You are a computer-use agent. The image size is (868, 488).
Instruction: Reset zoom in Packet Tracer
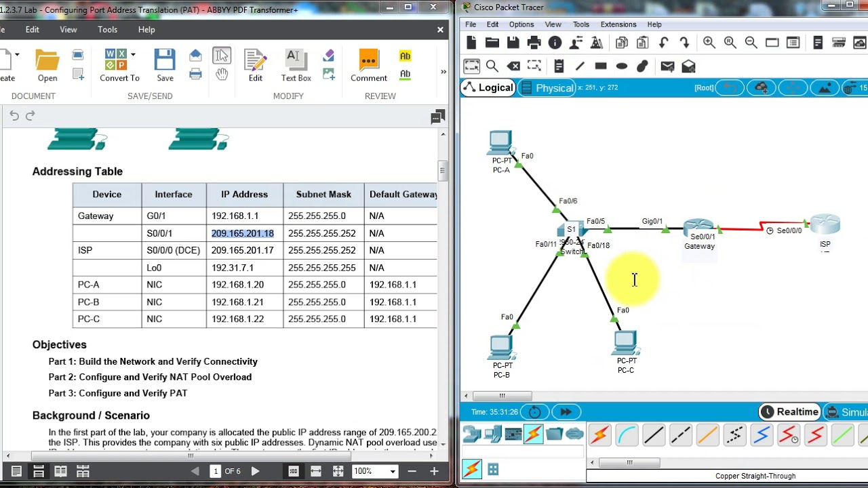(730, 43)
